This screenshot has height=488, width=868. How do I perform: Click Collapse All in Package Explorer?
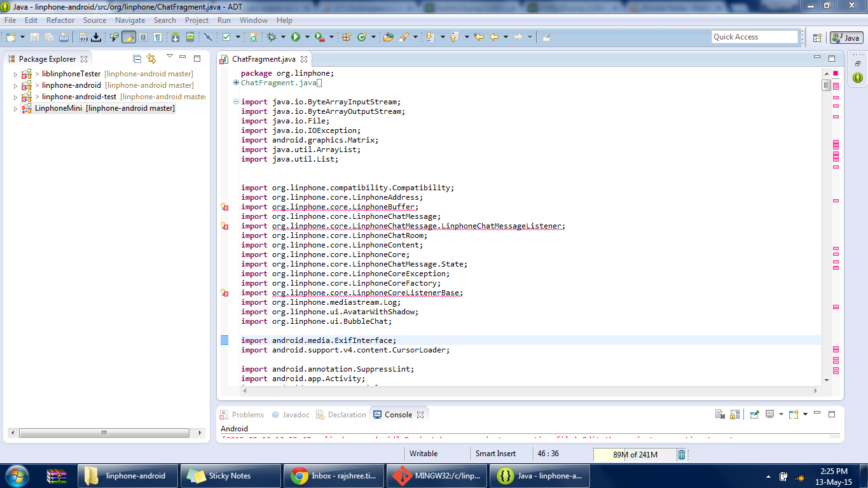(x=137, y=59)
